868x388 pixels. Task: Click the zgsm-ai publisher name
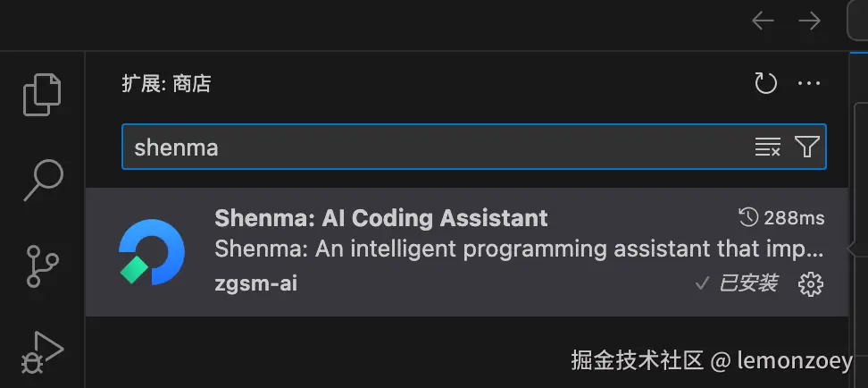click(256, 284)
